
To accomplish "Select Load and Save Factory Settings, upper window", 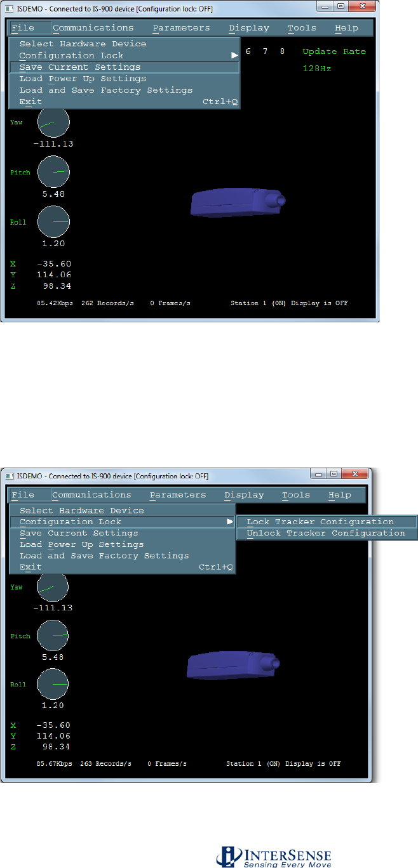I will pyautogui.click(x=125, y=90).
